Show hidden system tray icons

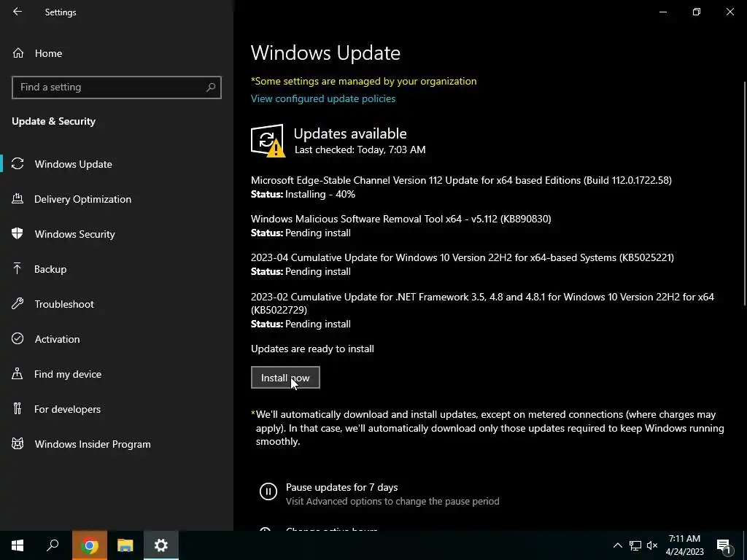click(617, 545)
